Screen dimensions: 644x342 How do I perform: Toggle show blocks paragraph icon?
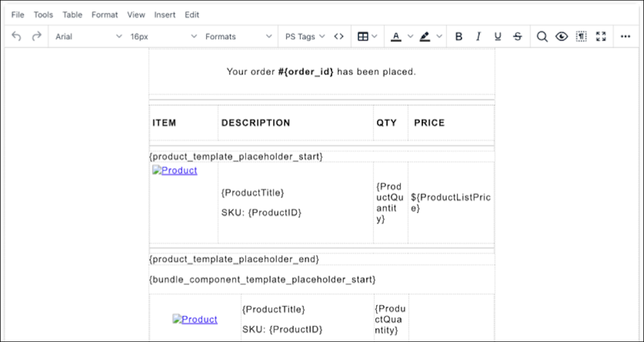pos(581,37)
